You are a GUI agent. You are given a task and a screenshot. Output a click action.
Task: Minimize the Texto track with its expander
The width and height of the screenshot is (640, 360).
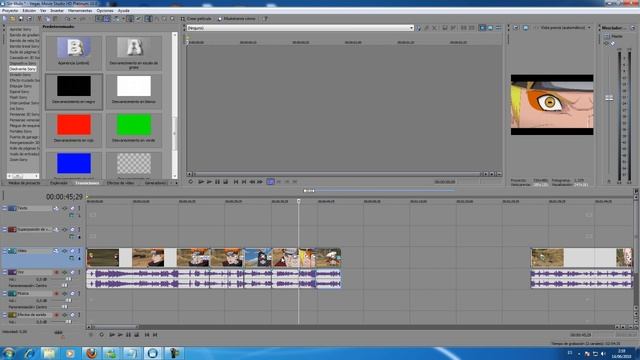[x=4, y=208]
